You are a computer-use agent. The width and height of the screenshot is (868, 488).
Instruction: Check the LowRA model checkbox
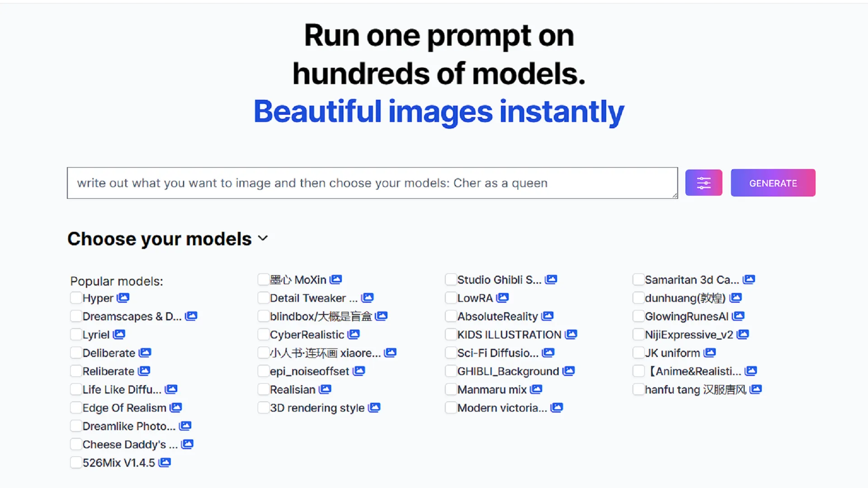(451, 298)
